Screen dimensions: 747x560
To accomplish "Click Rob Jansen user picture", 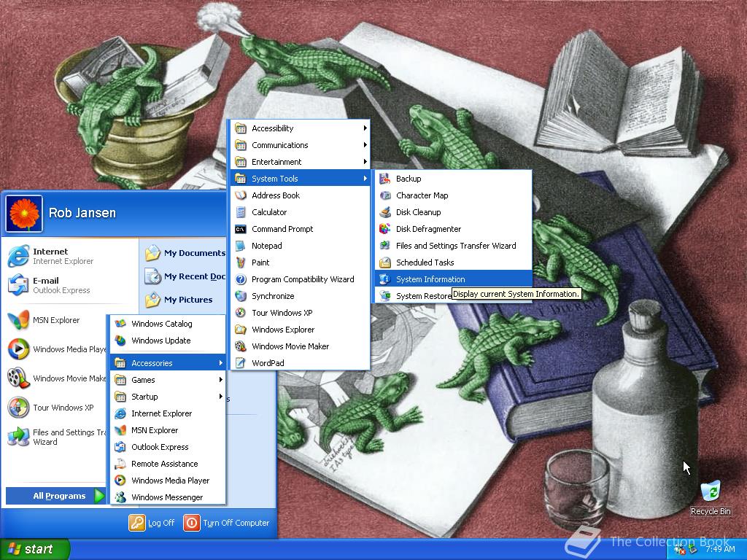I will pyautogui.click(x=24, y=214).
